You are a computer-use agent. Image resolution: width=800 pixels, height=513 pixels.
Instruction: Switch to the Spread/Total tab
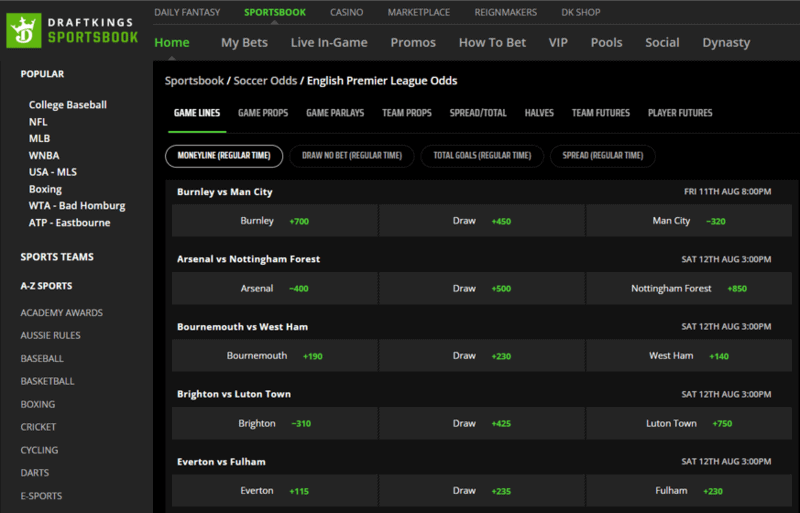[x=478, y=113]
